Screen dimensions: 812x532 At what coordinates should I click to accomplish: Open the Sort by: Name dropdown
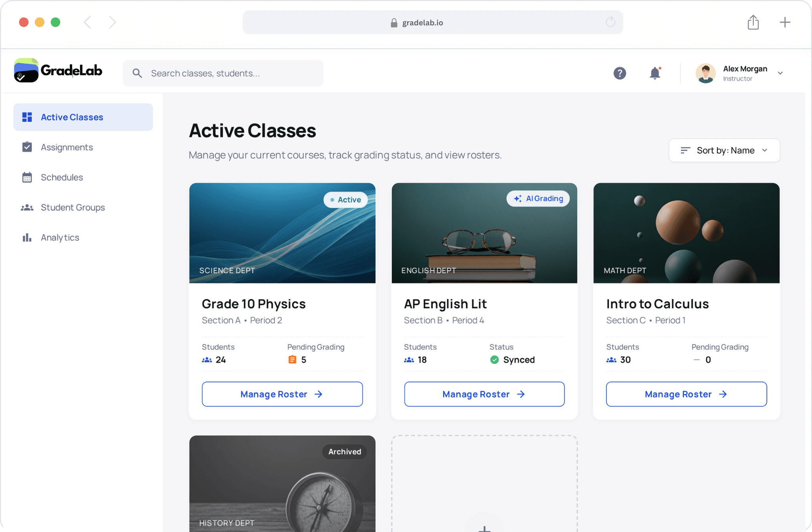(x=724, y=150)
